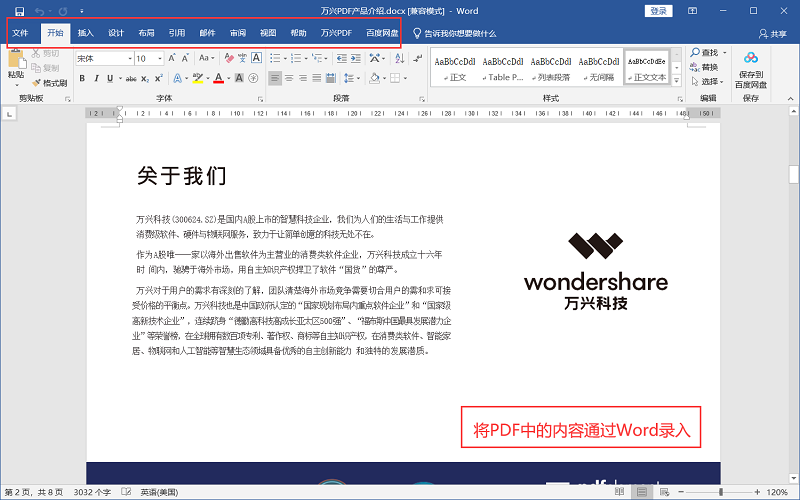Toggle Italic formatting
800x500 pixels.
click(x=96, y=79)
